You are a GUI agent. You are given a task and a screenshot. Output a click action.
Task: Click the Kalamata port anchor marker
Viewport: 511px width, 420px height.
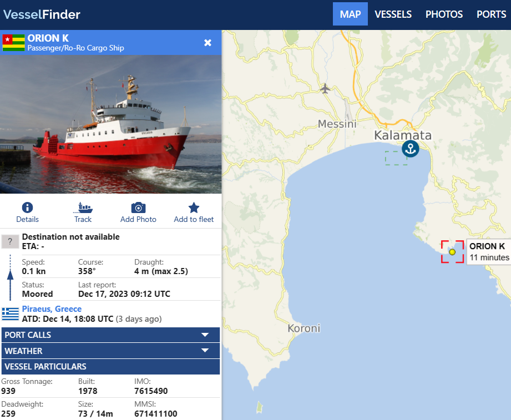(411, 149)
